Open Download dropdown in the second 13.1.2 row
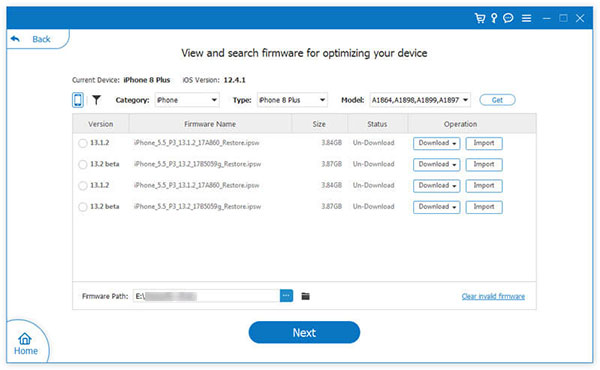Screen dimensions: 600x370 (x=437, y=186)
